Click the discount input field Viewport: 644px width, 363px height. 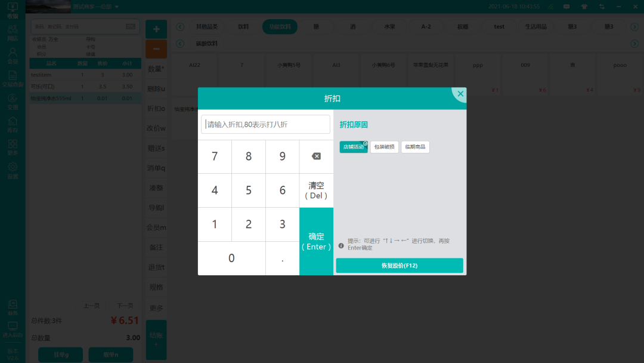(x=265, y=124)
